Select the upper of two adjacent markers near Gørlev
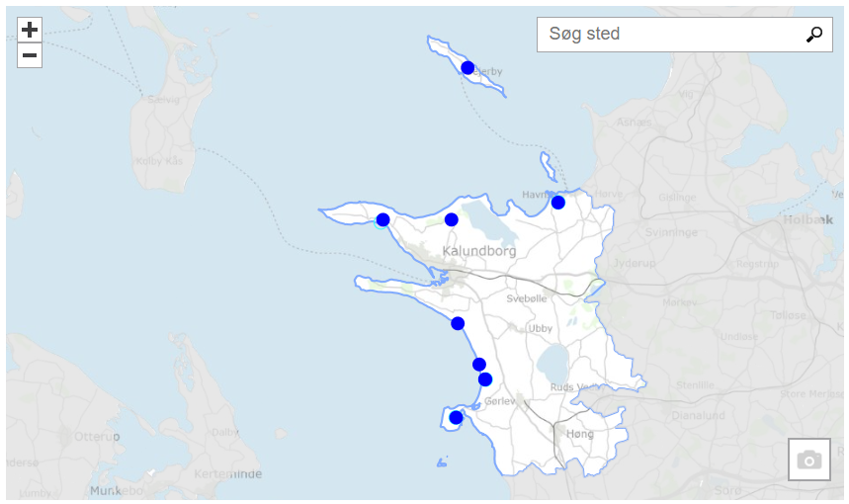The height and width of the screenshot is (504, 849). (479, 365)
